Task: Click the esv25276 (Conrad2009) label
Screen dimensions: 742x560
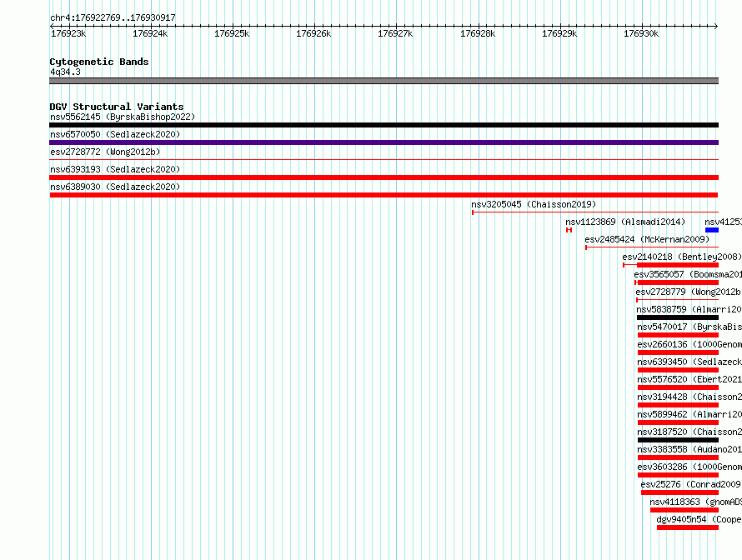Action: pyautogui.click(x=691, y=484)
